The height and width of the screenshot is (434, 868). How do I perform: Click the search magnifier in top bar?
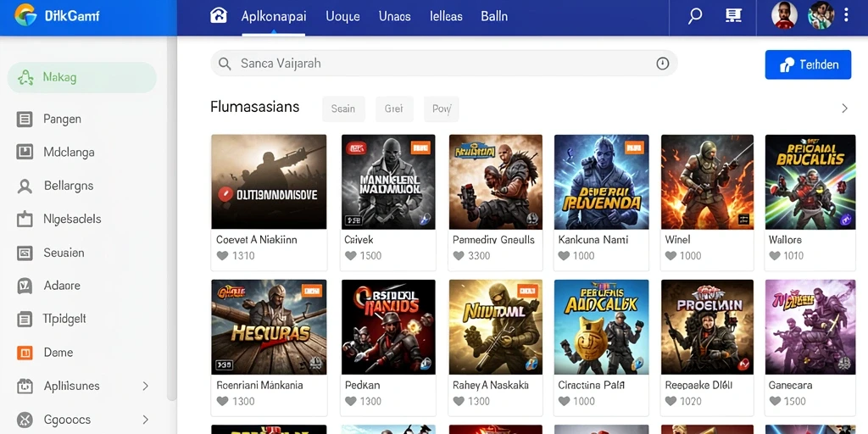(695, 16)
